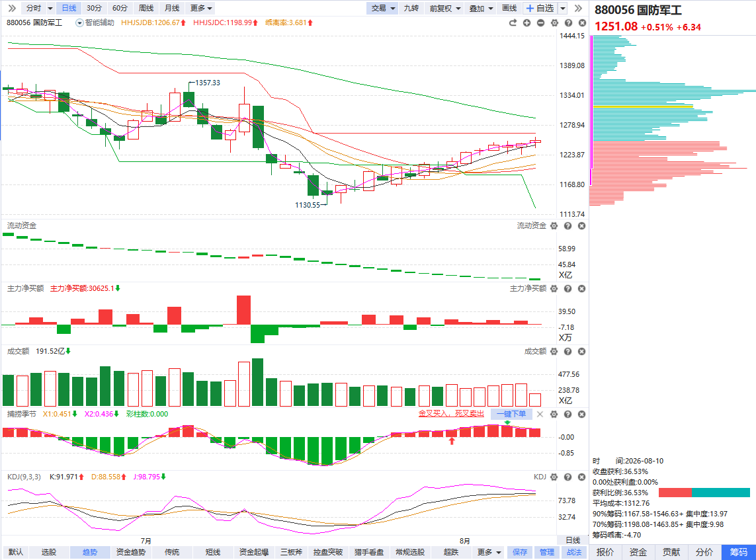Toggle the 智能辅助 option
The image size is (756, 560).
click(x=95, y=22)
